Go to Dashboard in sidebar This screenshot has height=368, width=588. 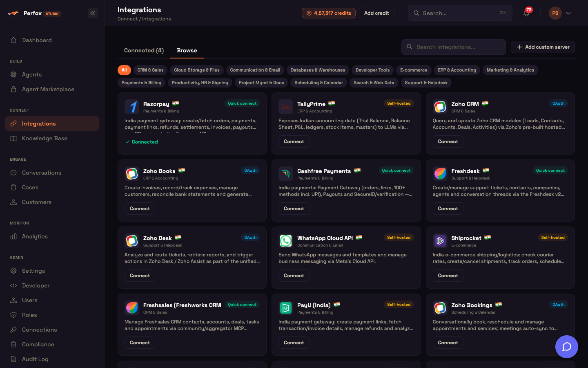[x=52, y=40]
